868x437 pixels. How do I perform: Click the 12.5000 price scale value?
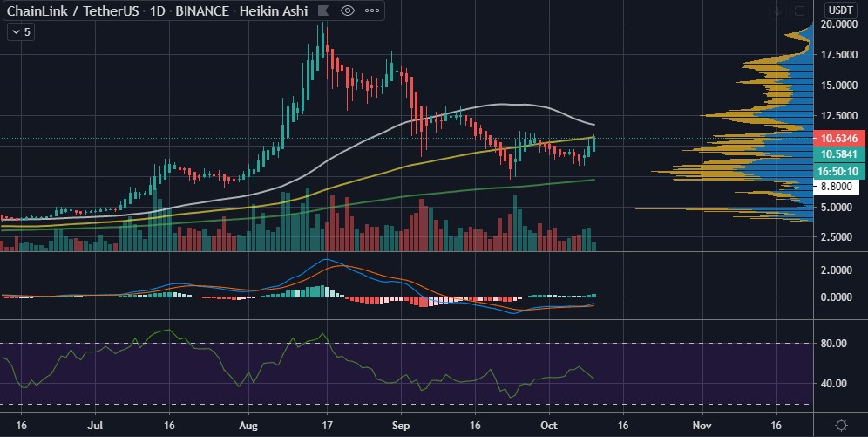pyautogui.click(x=839, y=116)
